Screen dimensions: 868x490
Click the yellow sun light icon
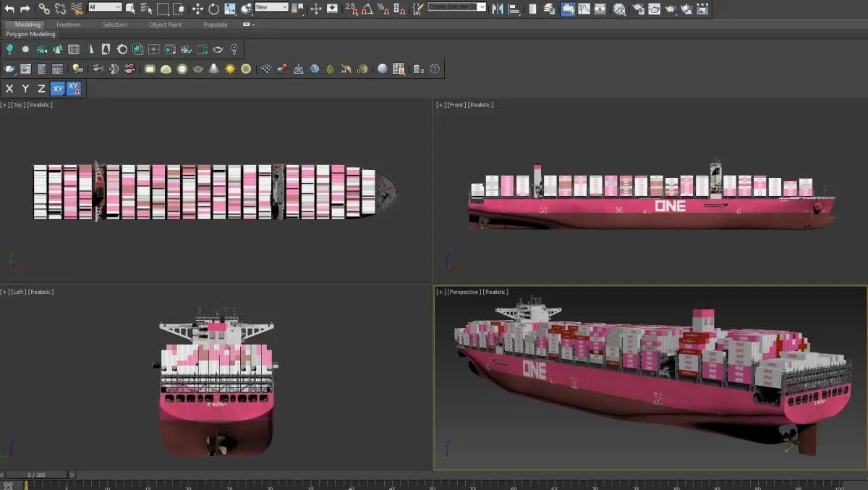[x=231, y=69]
